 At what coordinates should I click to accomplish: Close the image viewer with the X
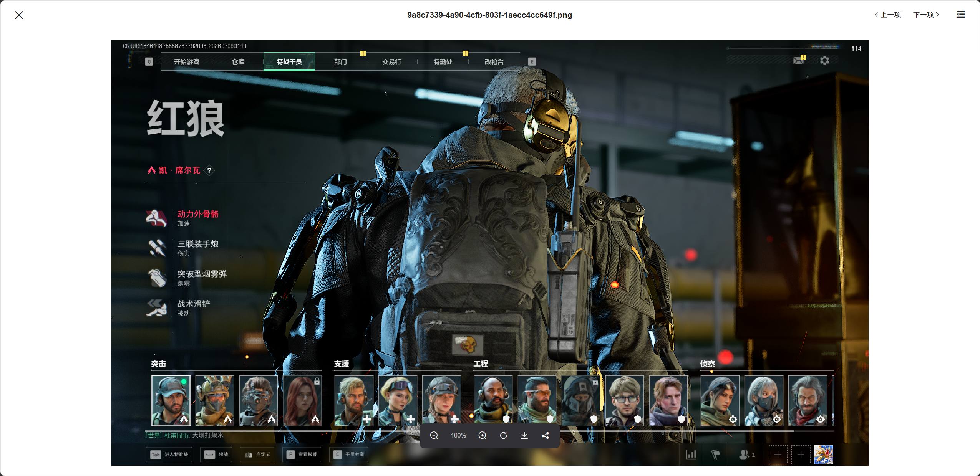(x=19, y=15)
